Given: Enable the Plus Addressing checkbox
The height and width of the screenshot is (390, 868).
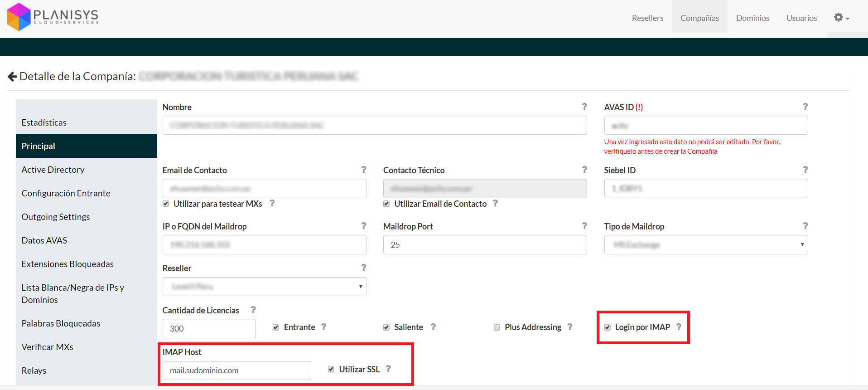Looking at the screenshot, I should (x=497, y=327).
